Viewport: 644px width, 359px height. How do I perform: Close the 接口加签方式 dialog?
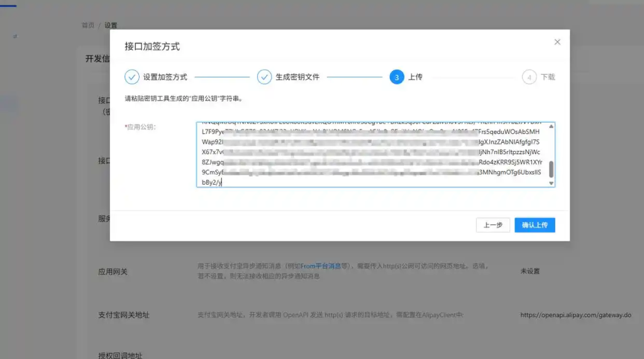tap(557, 42)
